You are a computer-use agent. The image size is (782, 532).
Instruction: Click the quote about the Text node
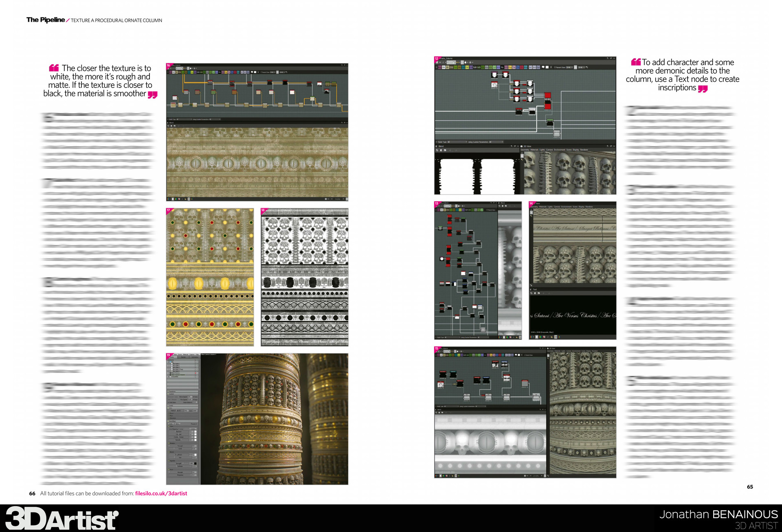pos(683,75)
